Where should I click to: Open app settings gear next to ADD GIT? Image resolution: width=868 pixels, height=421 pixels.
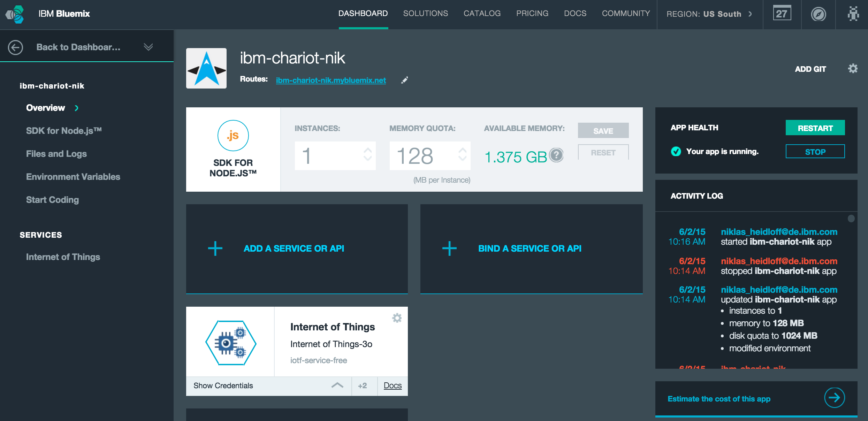(853, 68)
